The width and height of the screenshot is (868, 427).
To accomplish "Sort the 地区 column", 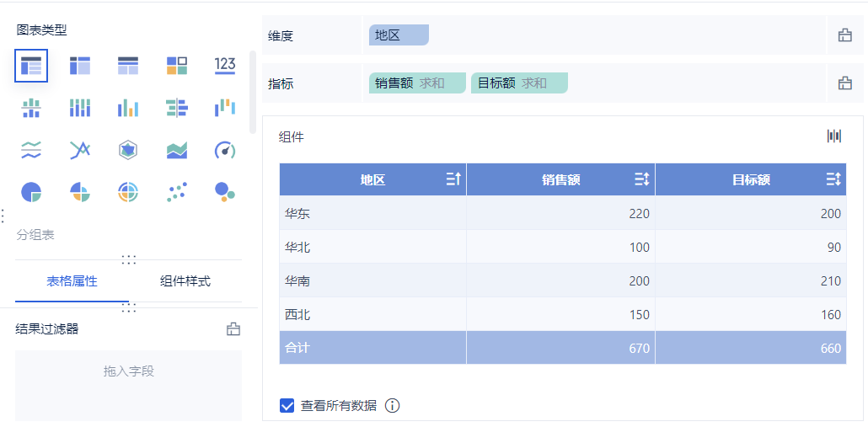I will [453, 179].
